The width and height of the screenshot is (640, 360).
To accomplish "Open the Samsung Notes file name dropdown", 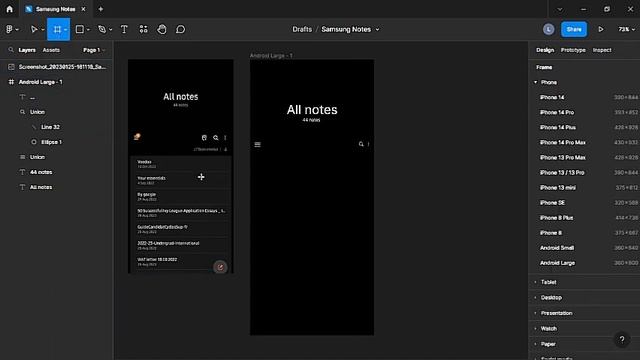I will 378,29.
